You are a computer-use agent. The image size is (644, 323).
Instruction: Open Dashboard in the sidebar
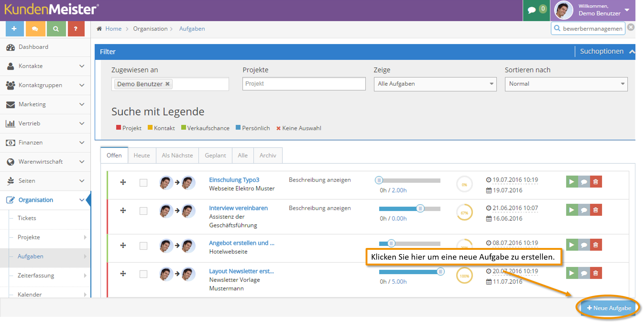(45, 47)
